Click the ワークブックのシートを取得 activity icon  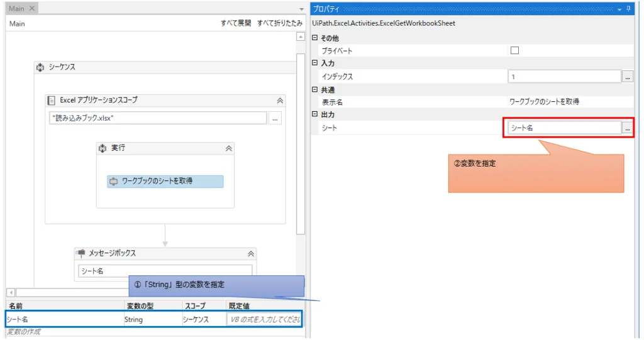point(113,181)
